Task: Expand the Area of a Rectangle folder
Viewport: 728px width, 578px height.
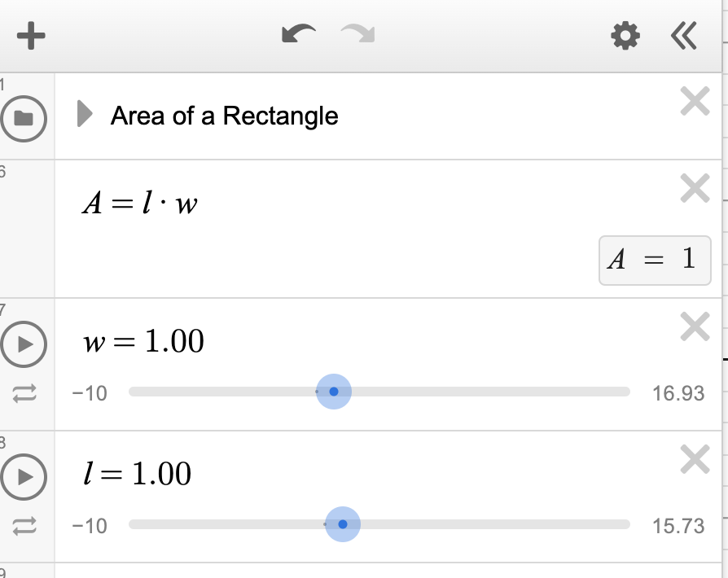Action: [84, 115]
